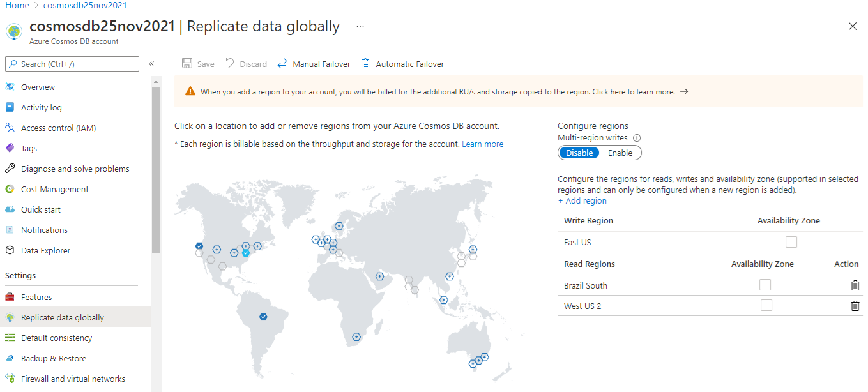Click the West US 2 checked marker on the map
Image resolution: width=868 pixels, height=392 pixels.
199,246
